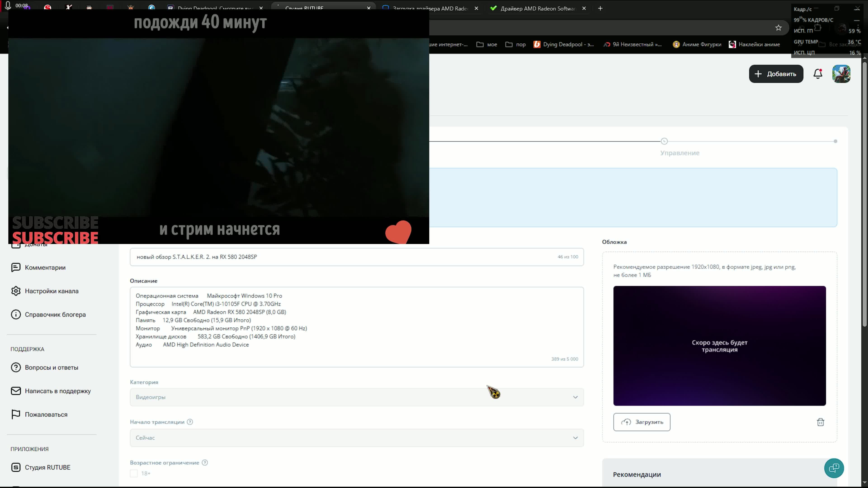868x488 pixels.
Task: Click the help icon beside Начало трансляции
Action: coord(190,422)
